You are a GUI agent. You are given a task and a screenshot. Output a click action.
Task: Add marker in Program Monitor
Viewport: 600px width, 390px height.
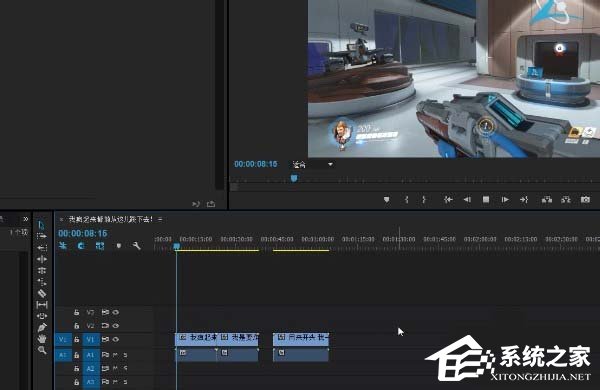pyautogui.click(x=386, y=199)
